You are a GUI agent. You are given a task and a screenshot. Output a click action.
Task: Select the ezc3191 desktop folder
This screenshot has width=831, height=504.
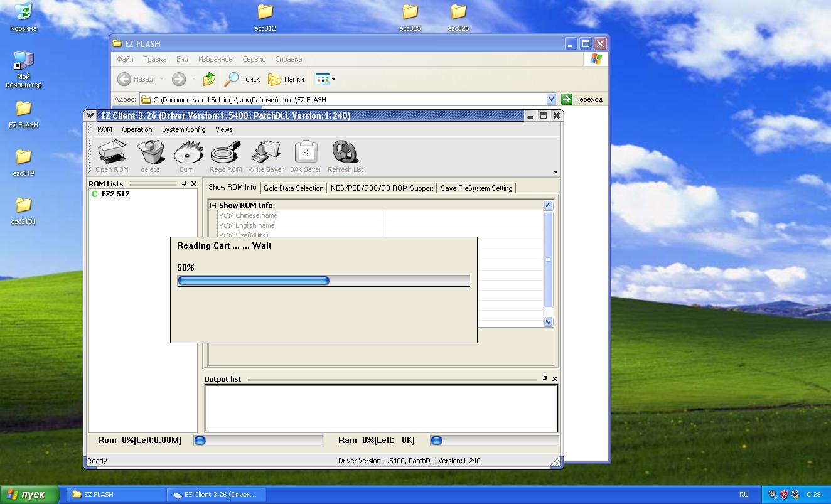point(23,205)
